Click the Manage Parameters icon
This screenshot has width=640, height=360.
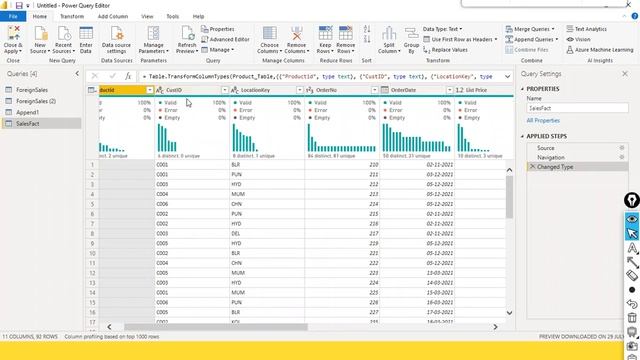point(153,33)
